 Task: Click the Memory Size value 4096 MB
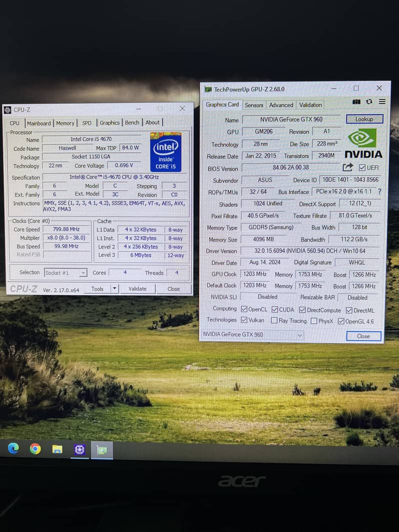coord(264,239)
